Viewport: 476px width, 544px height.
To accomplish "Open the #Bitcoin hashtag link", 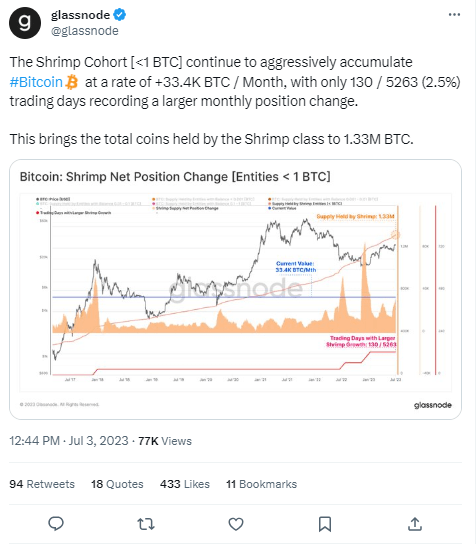I will (36, 82).
